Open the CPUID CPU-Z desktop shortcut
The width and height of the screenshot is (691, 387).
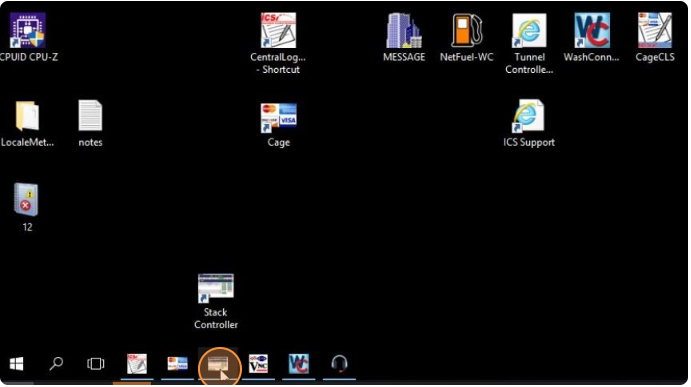[x=28, y=30]
